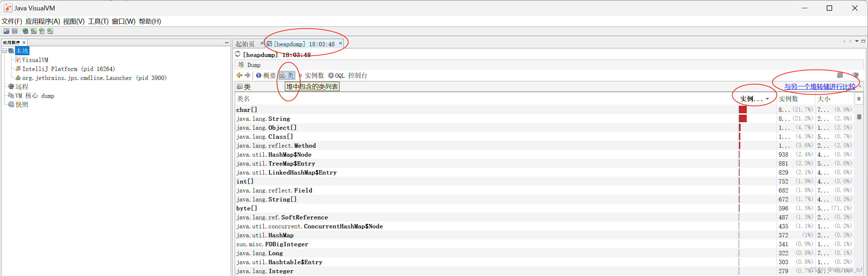
Task: Click the VM 核心 dump icon
Action: pos(11,95)
